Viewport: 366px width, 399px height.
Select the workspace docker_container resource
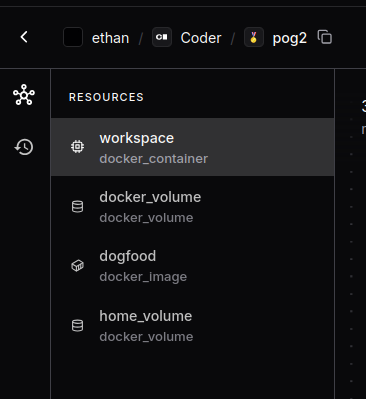pyautogui.click(x=192, y=147)
